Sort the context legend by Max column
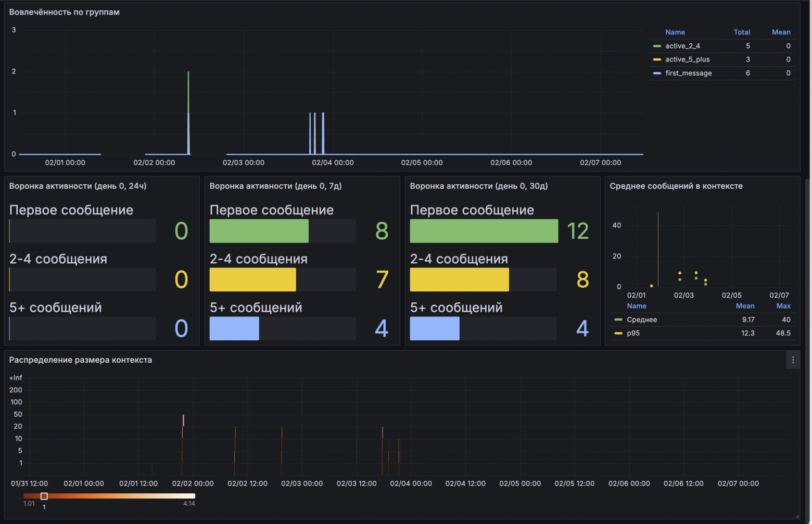Image resolution: width=812 pixels, height=524 pixels. point(783,306)
